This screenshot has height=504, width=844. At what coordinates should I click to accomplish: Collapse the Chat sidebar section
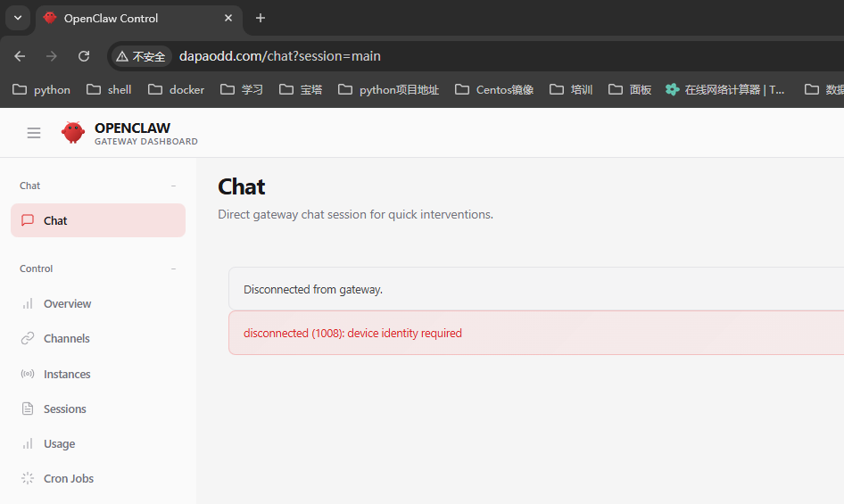(x=173, y=186)
